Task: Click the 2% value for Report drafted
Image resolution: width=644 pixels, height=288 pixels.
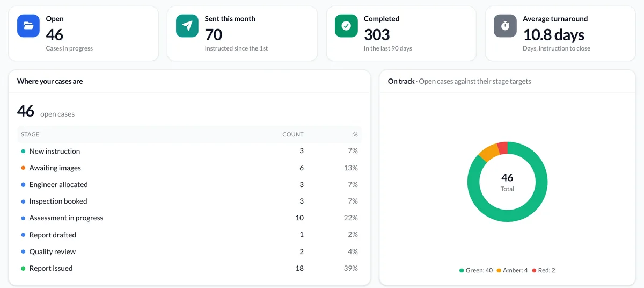Action: [x=353, y=235]
